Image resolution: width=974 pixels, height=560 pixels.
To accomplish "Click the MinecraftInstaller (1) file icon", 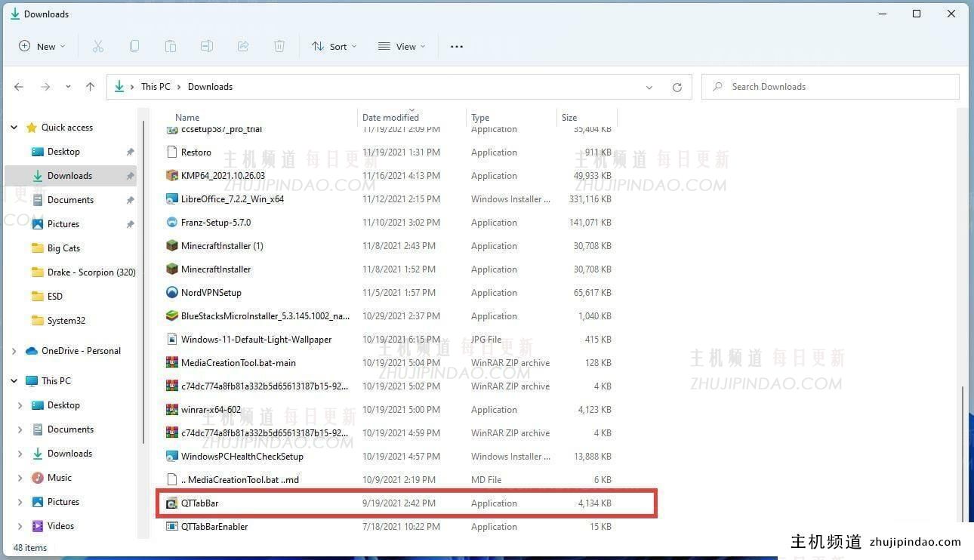I will [x=172, y=246].
